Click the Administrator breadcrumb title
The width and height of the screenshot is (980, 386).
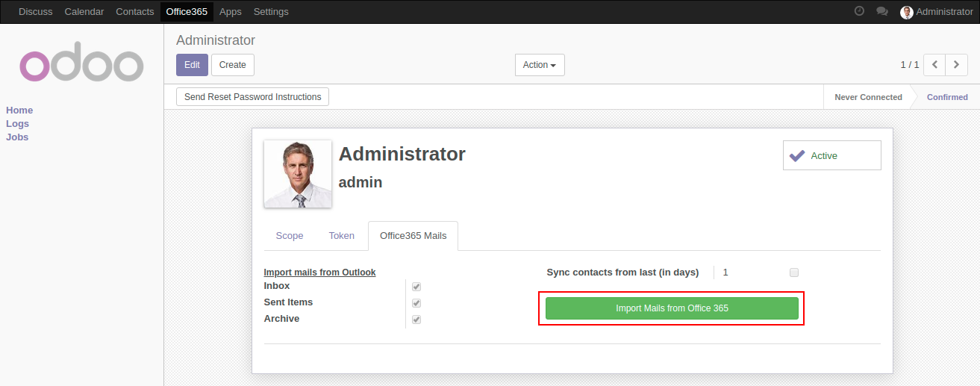216,40
